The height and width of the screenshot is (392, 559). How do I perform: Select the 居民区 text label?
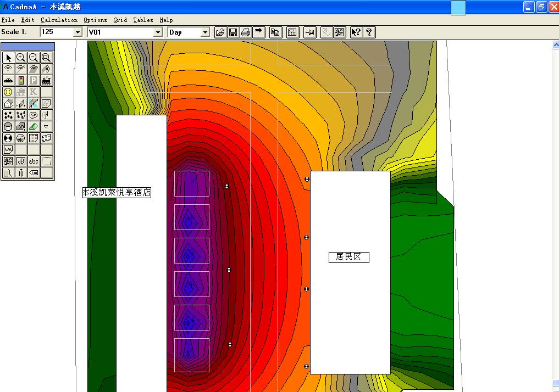pyautogui.click(x=348, y=257)
